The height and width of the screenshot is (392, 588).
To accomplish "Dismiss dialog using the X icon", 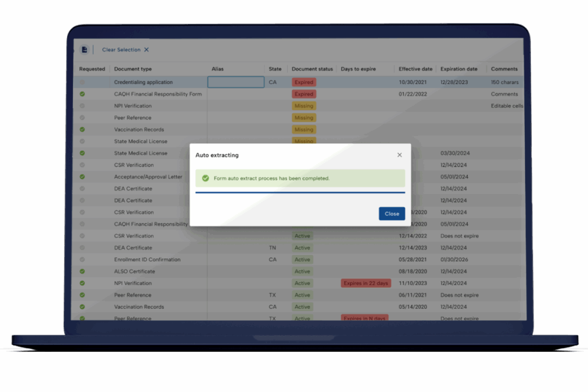I will click(400, 155).
